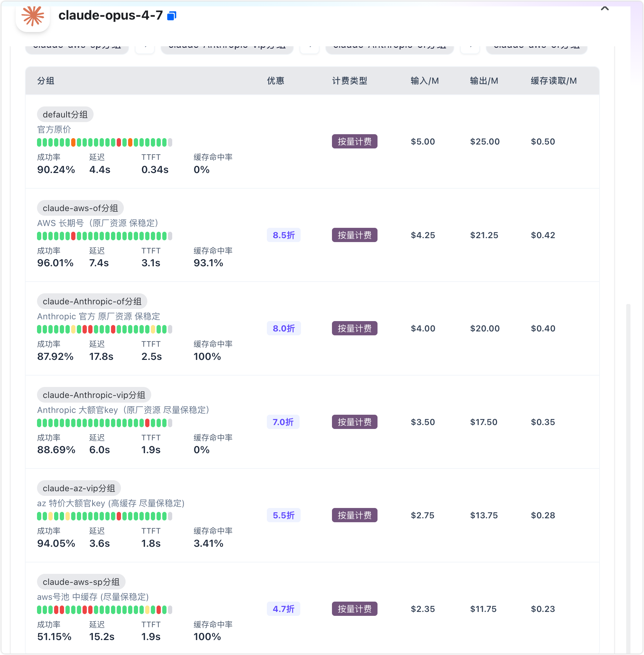Click the 17.8s latency value
The image size is (644, 655).
(x=101, y=356)
